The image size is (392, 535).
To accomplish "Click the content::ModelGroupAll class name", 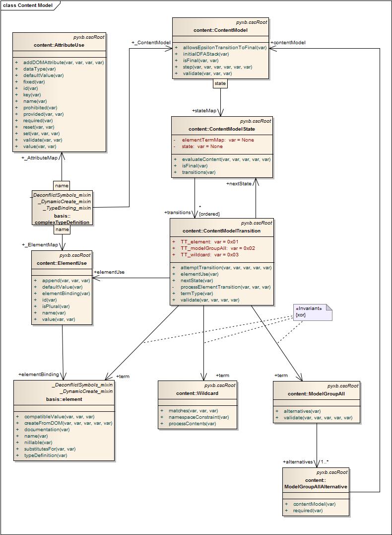I will 316,394.
